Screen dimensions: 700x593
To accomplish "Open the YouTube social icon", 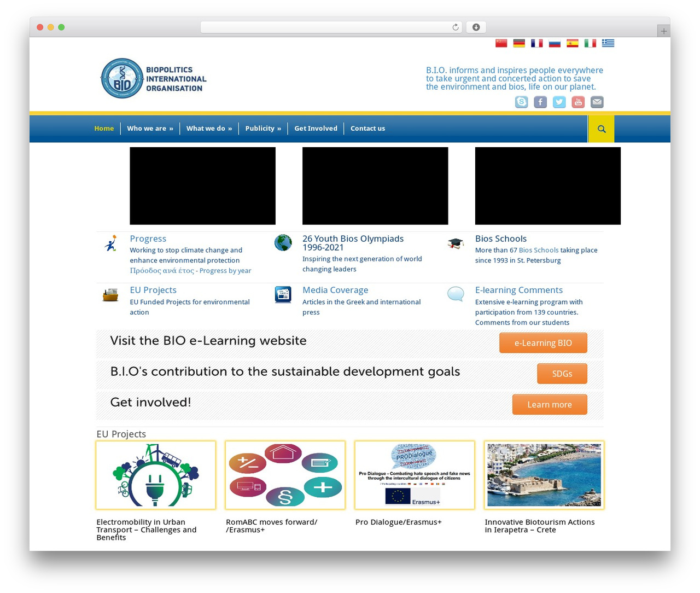I will click(x=578, y=102).
